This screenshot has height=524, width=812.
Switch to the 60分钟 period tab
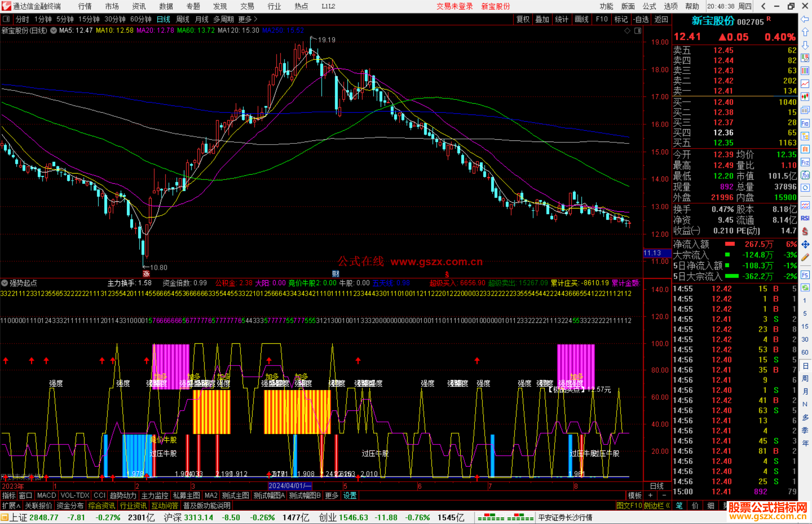pyautogui.click(x=141, y=19)
